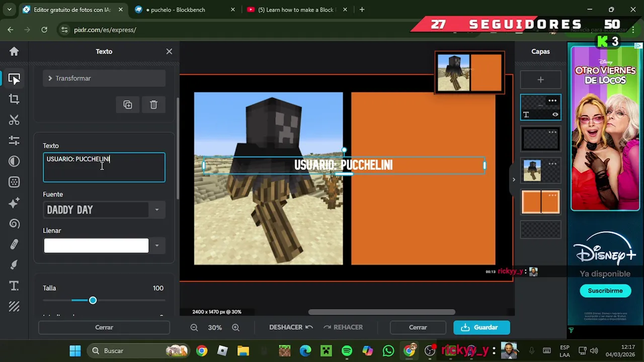The width and height of the screenshot is (644, 362).
Task: Open Windows Start menu
Action: (75, 350)
